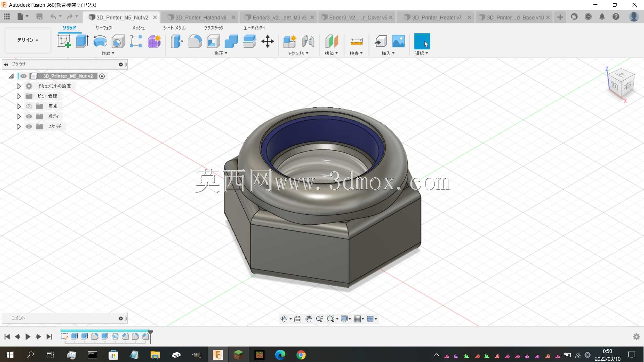This screenshot has height=362, width=644.
Task: Switch to 3D_Printer_Hotend v8 document tab
Action: click(x=200, y=17)
